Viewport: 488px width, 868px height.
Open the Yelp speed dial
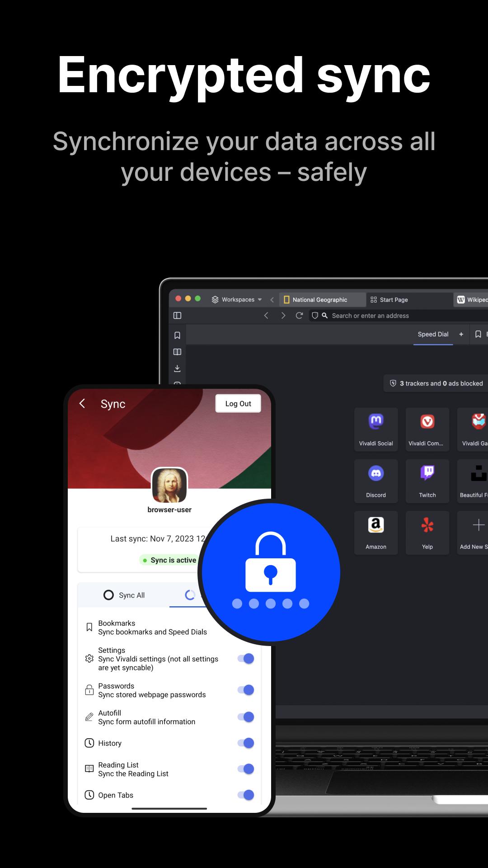pos(427,533)
